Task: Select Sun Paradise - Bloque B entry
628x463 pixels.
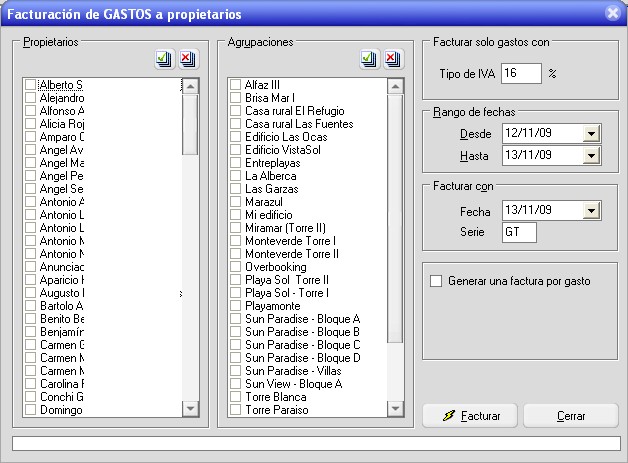Action: [302, 332]
